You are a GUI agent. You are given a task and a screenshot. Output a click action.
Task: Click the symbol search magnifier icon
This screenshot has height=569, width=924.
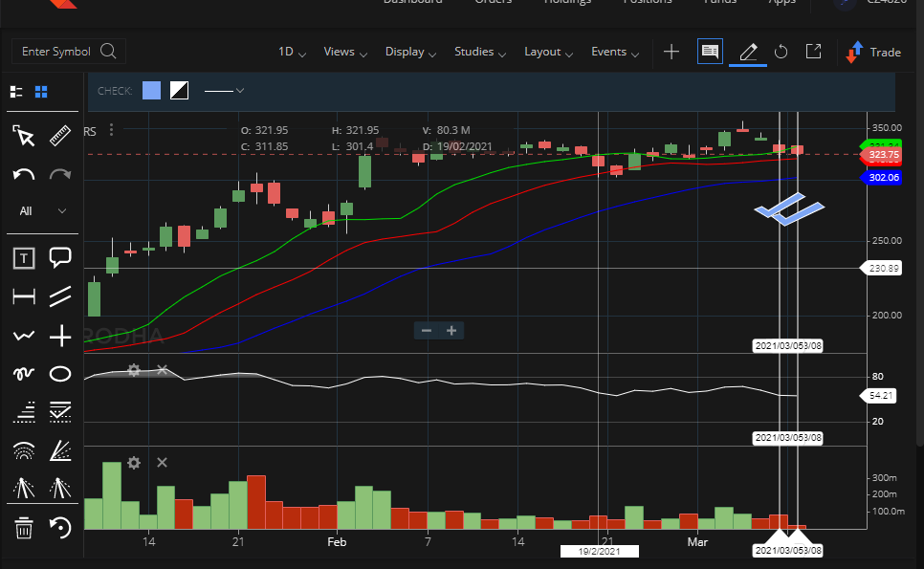(108, 52)
